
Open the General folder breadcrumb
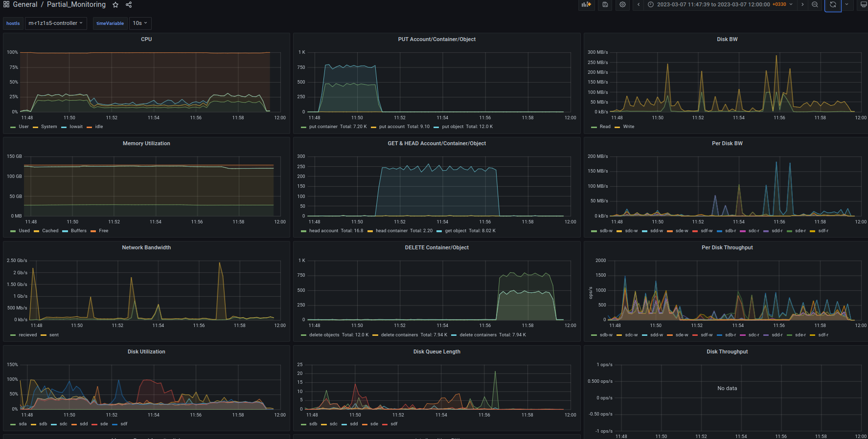coord(25,4)
